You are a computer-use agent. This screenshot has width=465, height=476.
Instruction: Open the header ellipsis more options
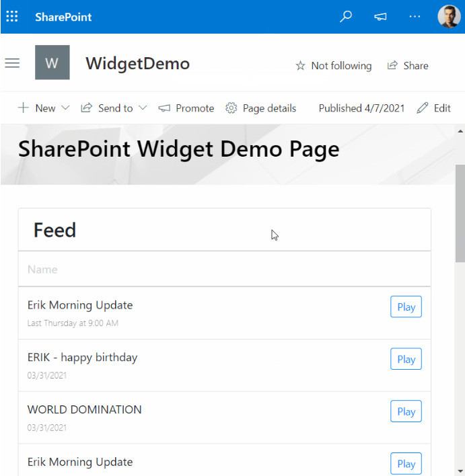point(415,17)
